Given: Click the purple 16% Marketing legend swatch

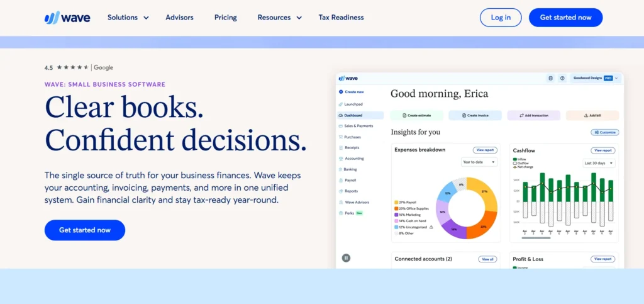Looking at the screenshot, I should coord(396,215).
